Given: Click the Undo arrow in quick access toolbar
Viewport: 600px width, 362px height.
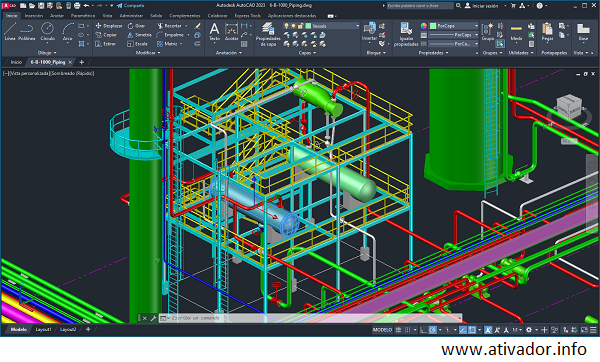Looking at the screenshot, I should [86, 5].
